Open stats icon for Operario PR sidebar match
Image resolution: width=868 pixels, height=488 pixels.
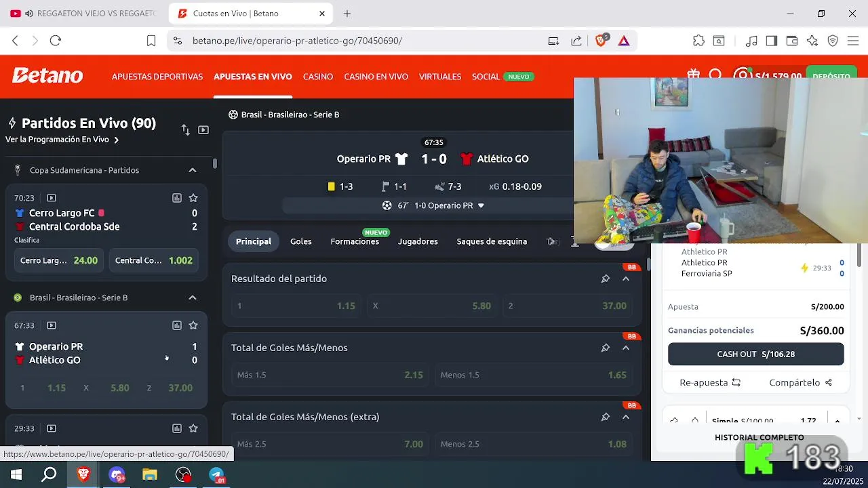tap(177, 325)
